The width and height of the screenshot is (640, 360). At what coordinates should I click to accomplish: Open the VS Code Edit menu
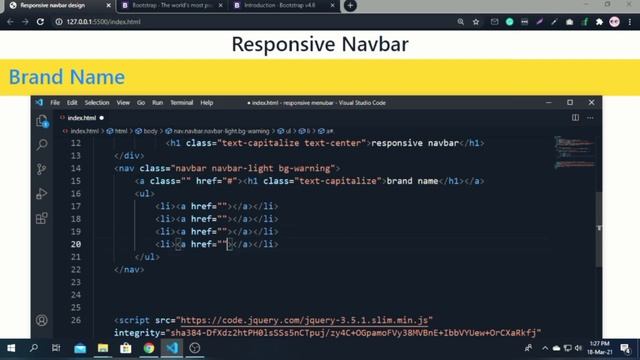72,102
